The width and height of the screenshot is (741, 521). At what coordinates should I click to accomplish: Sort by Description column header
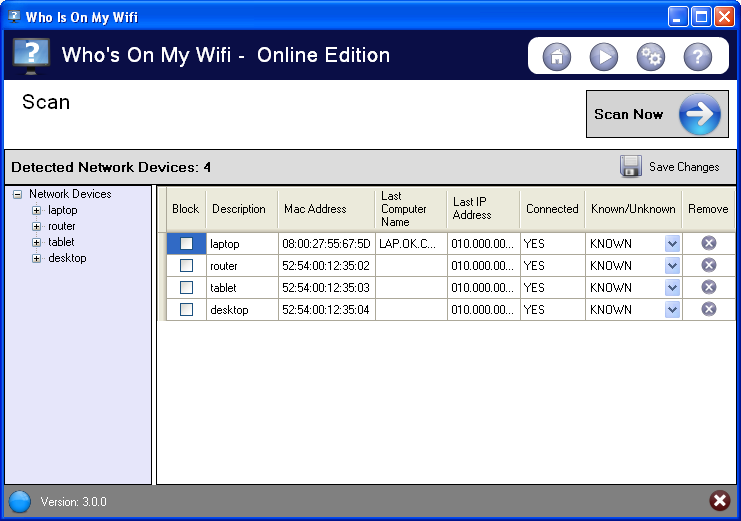[x=242, y=208]
